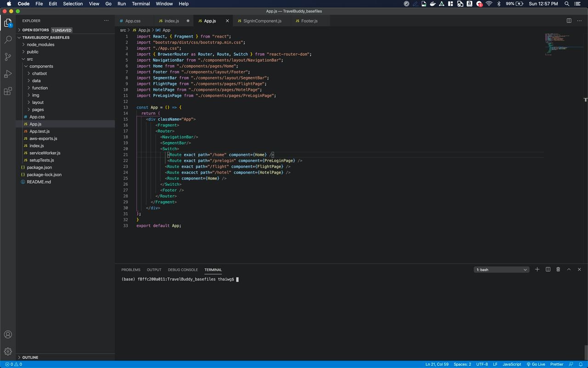The image size is (588, 368).
Task: Maximize terminal panel with up chevron
Action: [569, 270]
